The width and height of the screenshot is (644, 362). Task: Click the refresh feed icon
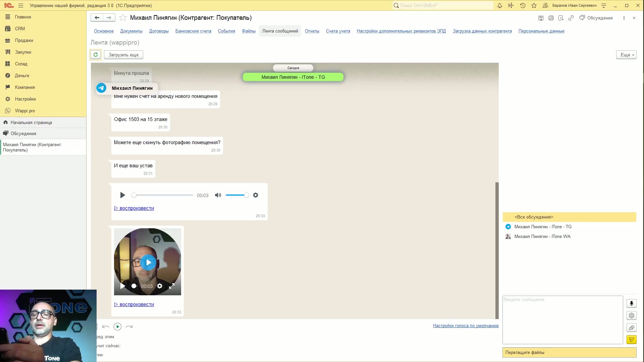click(96, 55)
